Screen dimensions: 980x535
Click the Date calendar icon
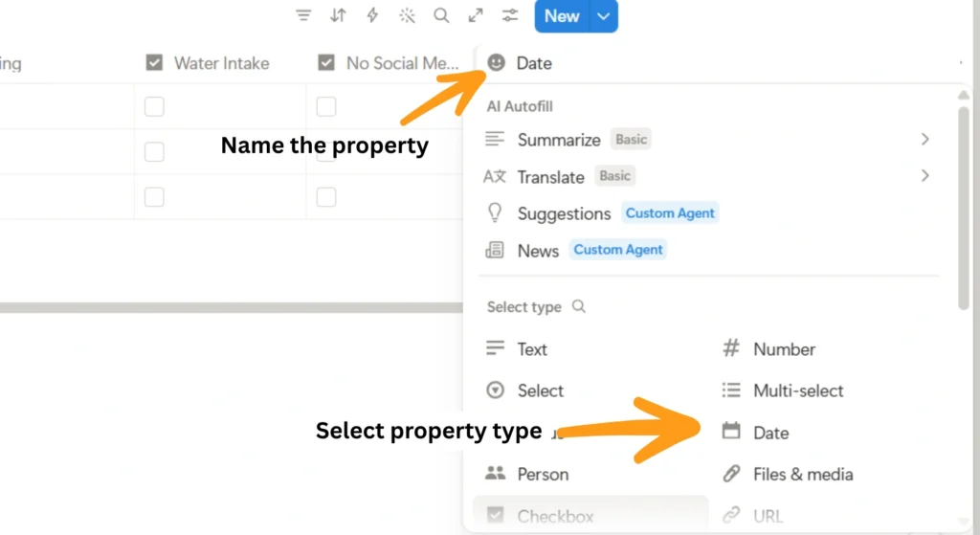point(731,431)
